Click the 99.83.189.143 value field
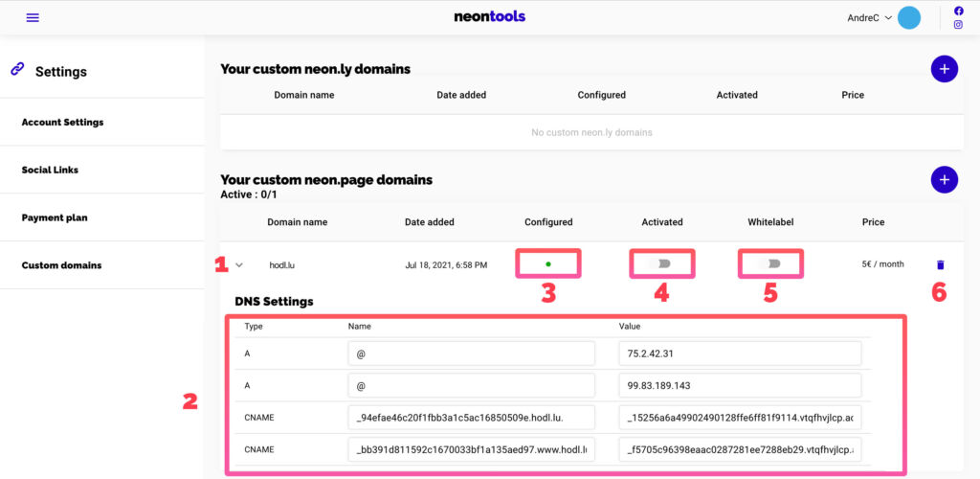 tap(740, 385)
